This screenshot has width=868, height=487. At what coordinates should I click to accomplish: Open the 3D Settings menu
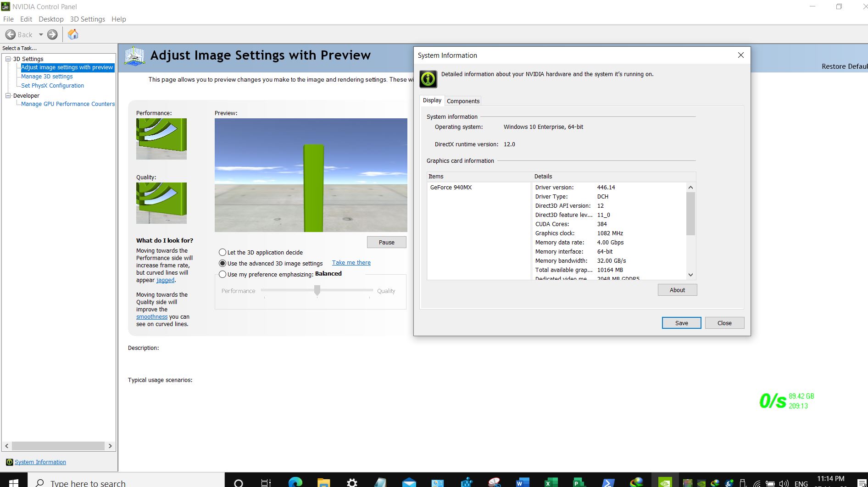click(x=88, y=19)
